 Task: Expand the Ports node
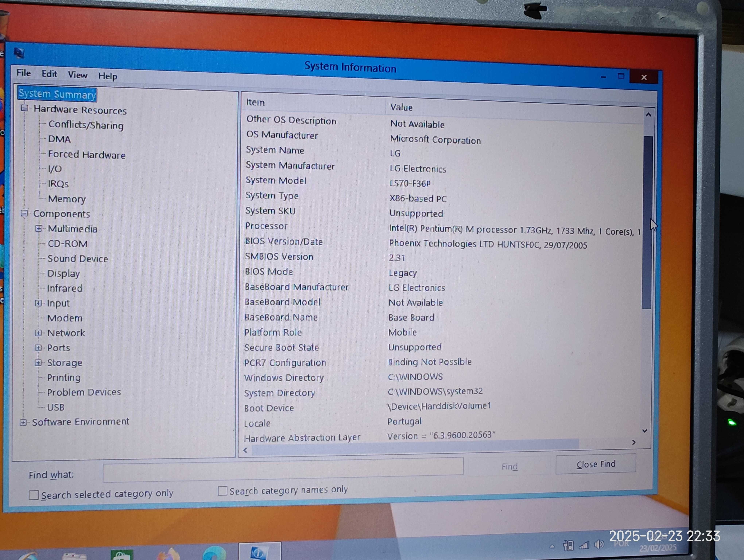pyautogui.click(x=38, y=348)
